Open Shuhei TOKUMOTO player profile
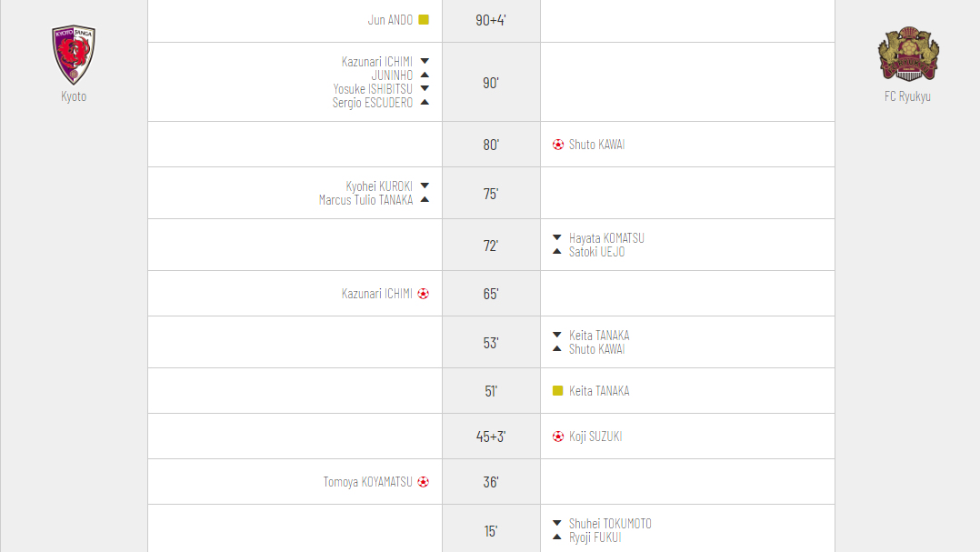The width and height of the screenshot is (980, 552). point(610,524)
